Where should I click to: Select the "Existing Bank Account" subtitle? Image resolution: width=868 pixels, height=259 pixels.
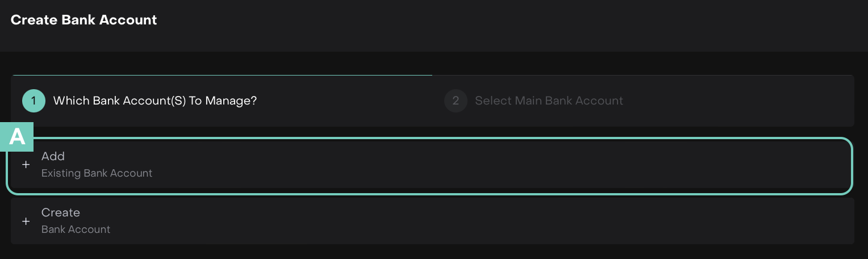tap(97, 173)
